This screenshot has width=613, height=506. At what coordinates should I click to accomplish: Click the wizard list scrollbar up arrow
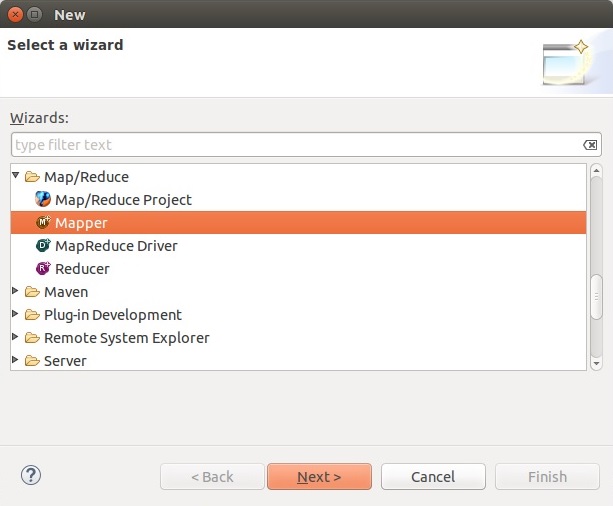(x=596, y=170)
